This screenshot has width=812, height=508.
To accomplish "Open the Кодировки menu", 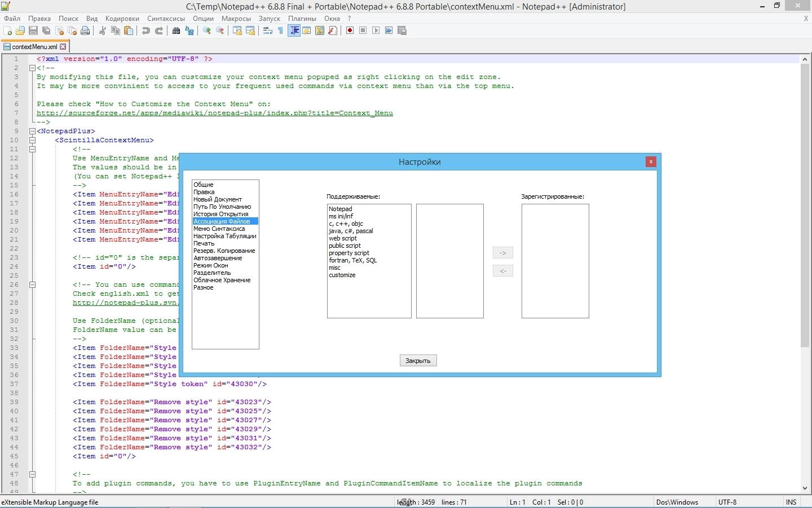I will 122,18.
